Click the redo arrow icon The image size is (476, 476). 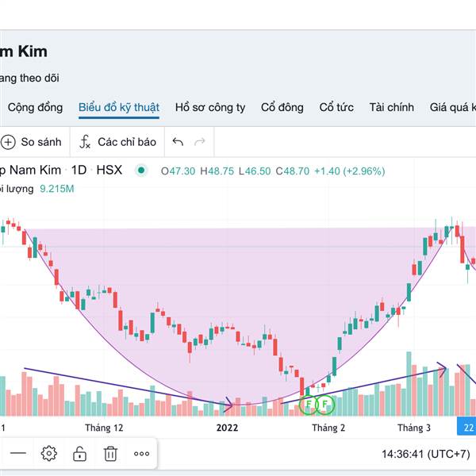point(200,141)
